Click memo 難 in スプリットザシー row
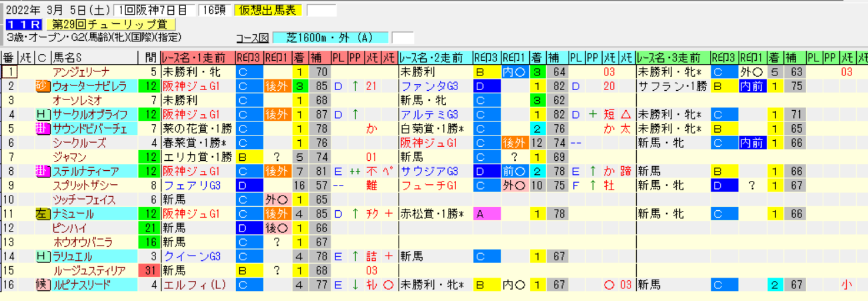Screen dimensions: 868x301 click(x=372, y=186)
